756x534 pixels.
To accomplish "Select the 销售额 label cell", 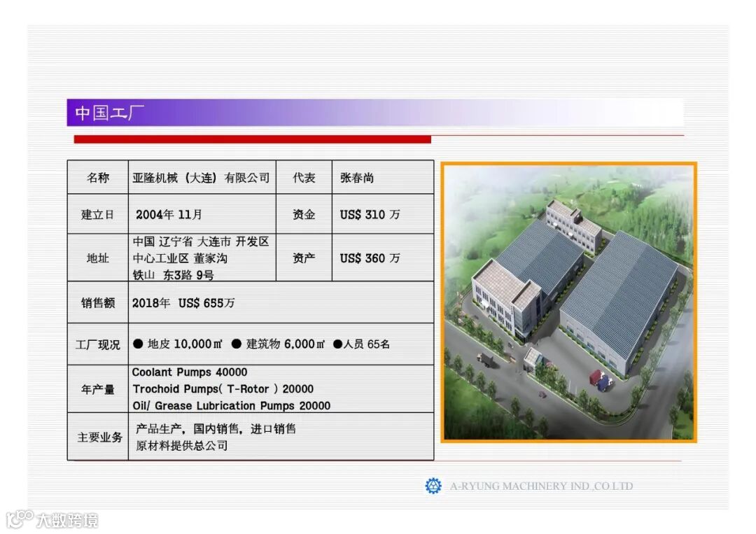I will (x=98, y=302).
